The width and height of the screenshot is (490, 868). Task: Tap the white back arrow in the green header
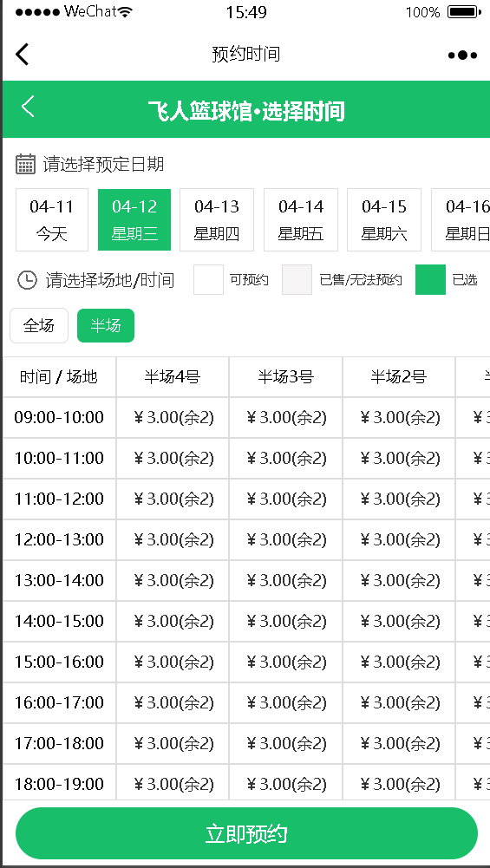(28, 106)
